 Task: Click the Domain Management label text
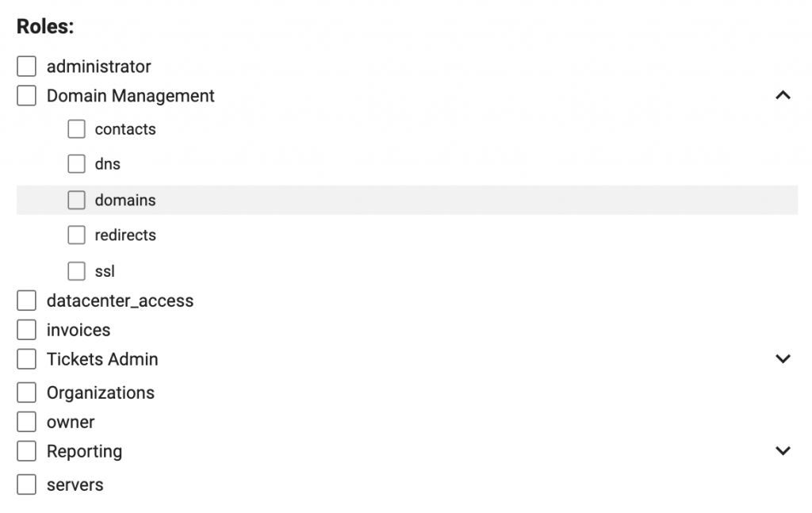pos(131,96)
